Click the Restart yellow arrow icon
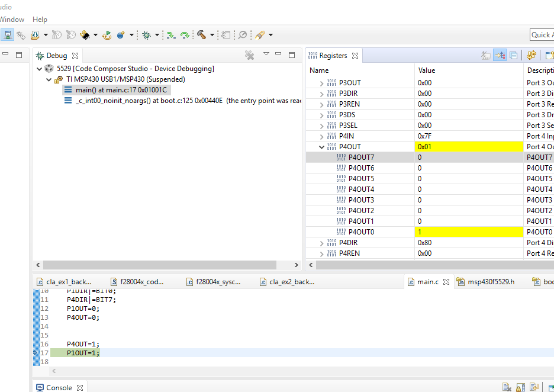The image size is (554, 392). (x=107, y=35)
